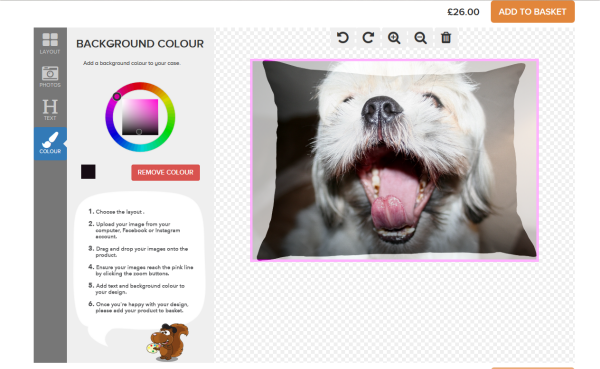Click the Remove Colour button
600x369 pixels.
(165, 173)
